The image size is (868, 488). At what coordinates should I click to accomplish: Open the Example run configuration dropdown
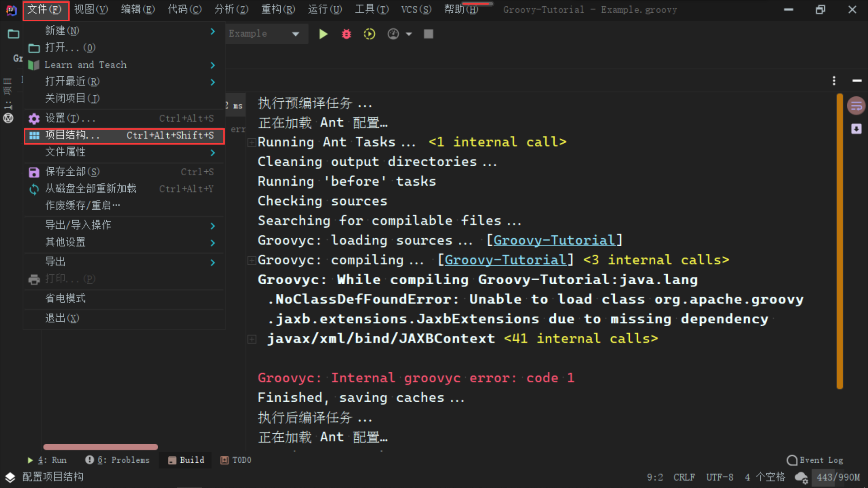tap(296, 34)
